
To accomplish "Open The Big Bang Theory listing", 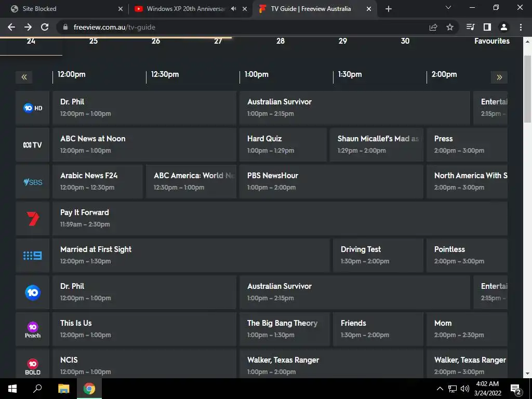I will [285, 329].
